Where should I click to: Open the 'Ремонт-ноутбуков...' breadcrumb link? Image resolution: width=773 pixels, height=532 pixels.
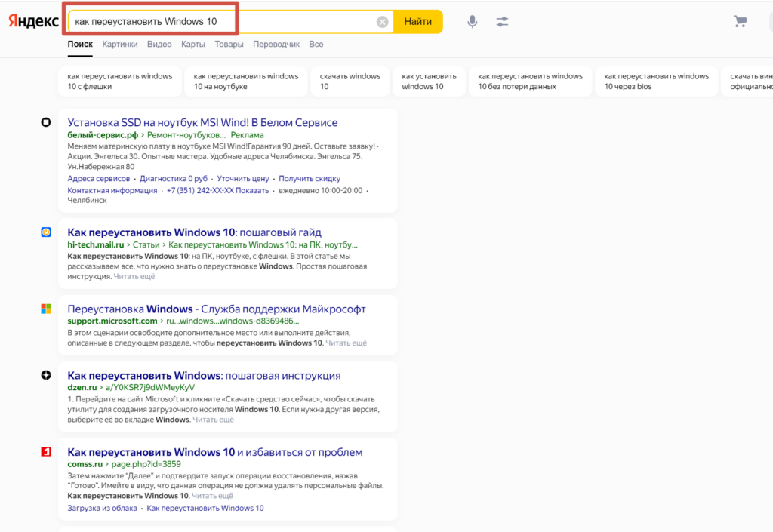(x=186, y=135)
